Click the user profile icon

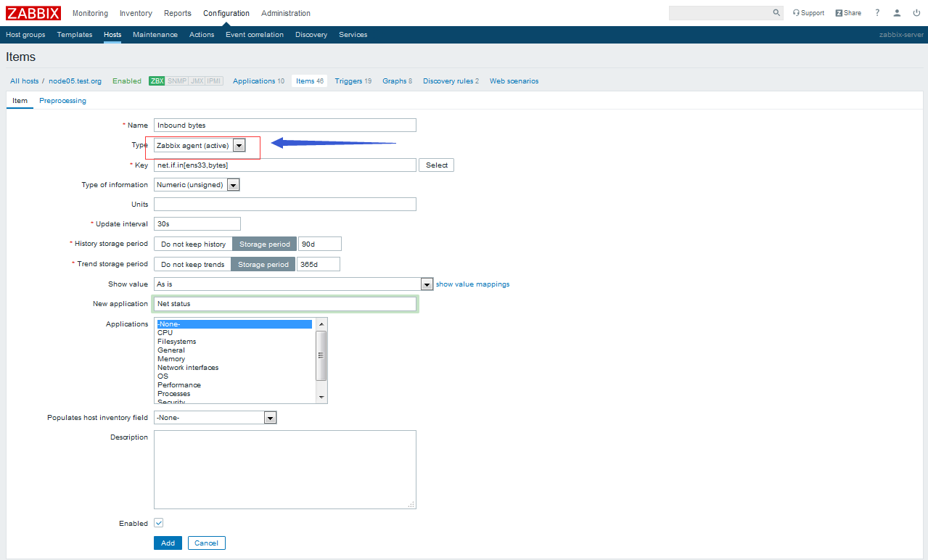point(896,12)
